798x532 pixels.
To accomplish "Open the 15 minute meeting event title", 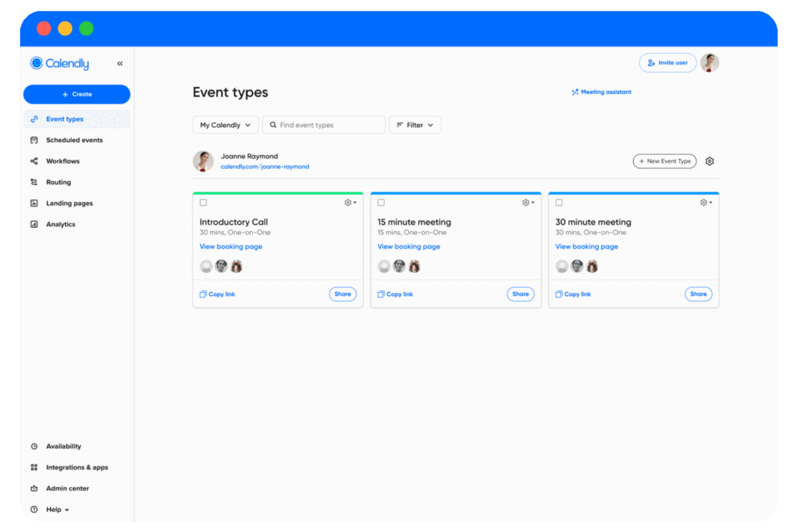I will (x=414, y=222).
